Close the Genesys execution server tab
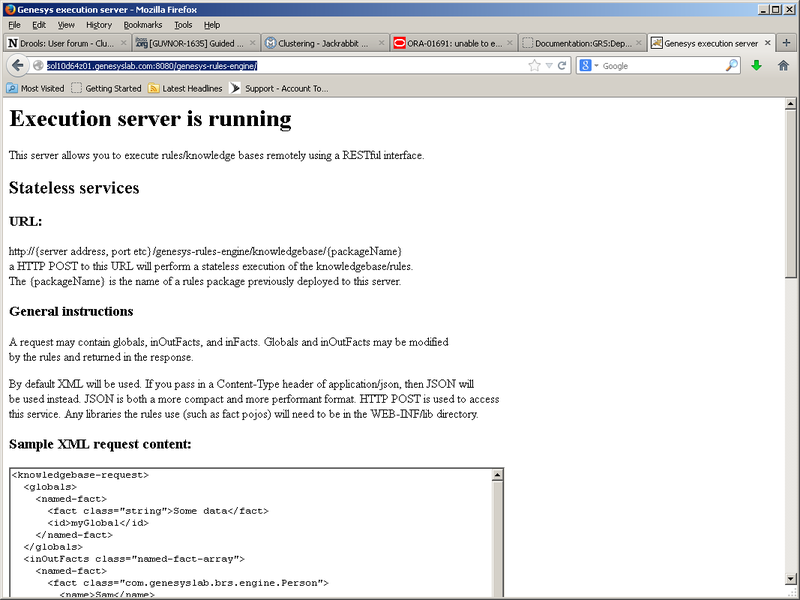 pos(767,43)
